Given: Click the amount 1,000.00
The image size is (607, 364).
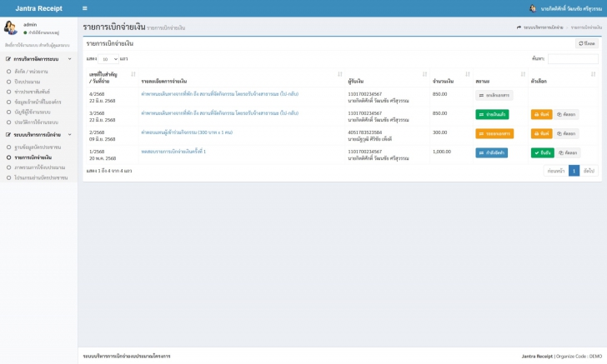Looking at the screenshot, I should click(x=442, y=152).
